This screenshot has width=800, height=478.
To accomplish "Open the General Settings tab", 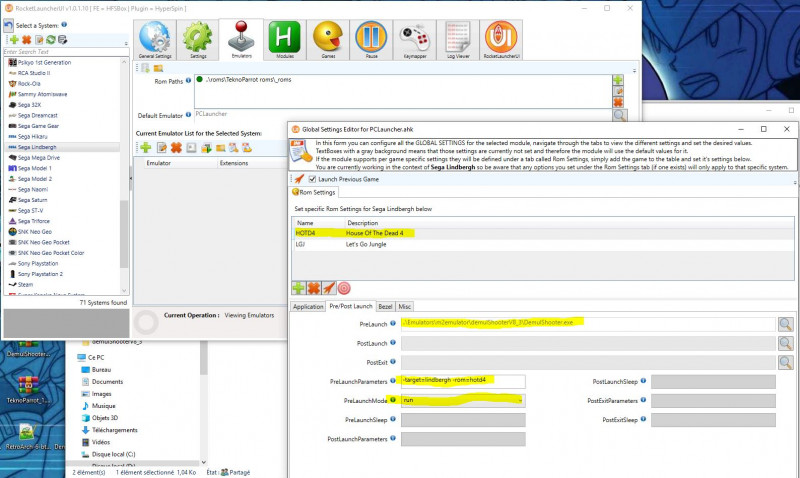I will click(155, 39).
